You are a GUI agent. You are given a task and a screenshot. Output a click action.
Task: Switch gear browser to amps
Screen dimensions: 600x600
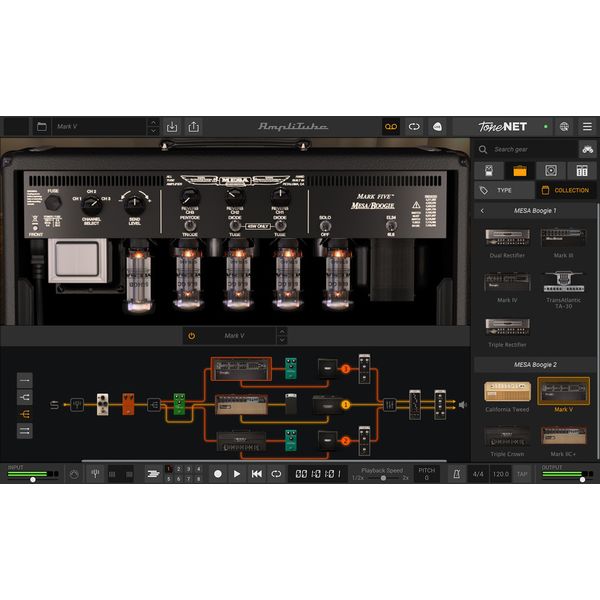(520, 171)
